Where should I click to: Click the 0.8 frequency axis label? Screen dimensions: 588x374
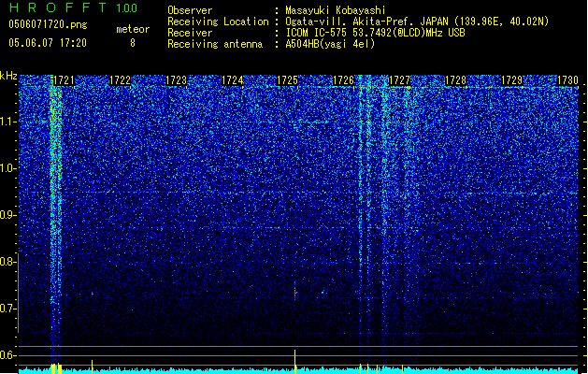7,262
